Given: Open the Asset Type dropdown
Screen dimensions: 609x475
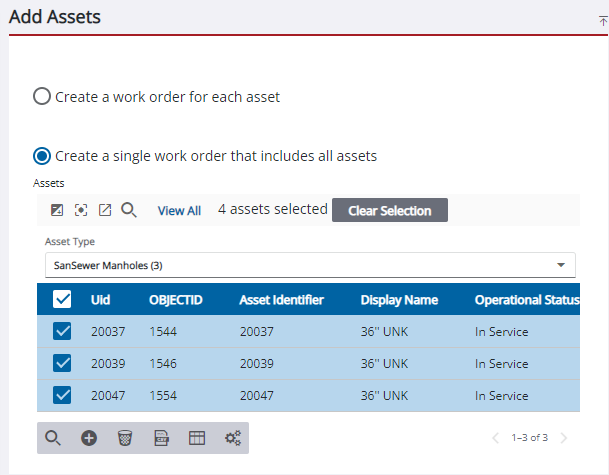Looking at the screenshot, I should pos(310,265).
